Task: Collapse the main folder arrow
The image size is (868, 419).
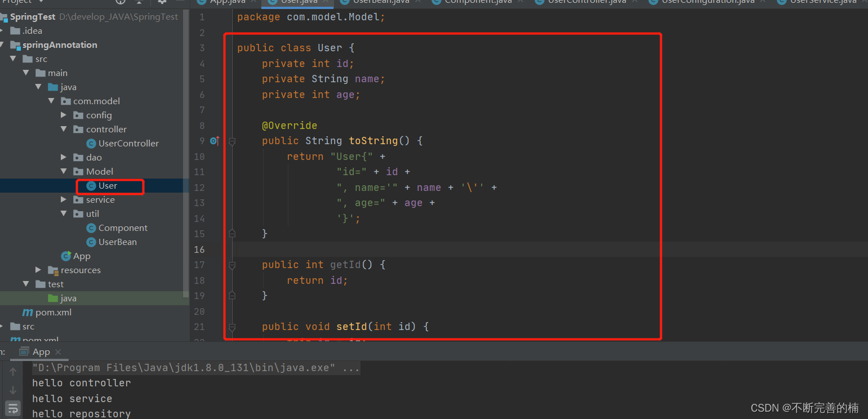Action: point(26,73)
